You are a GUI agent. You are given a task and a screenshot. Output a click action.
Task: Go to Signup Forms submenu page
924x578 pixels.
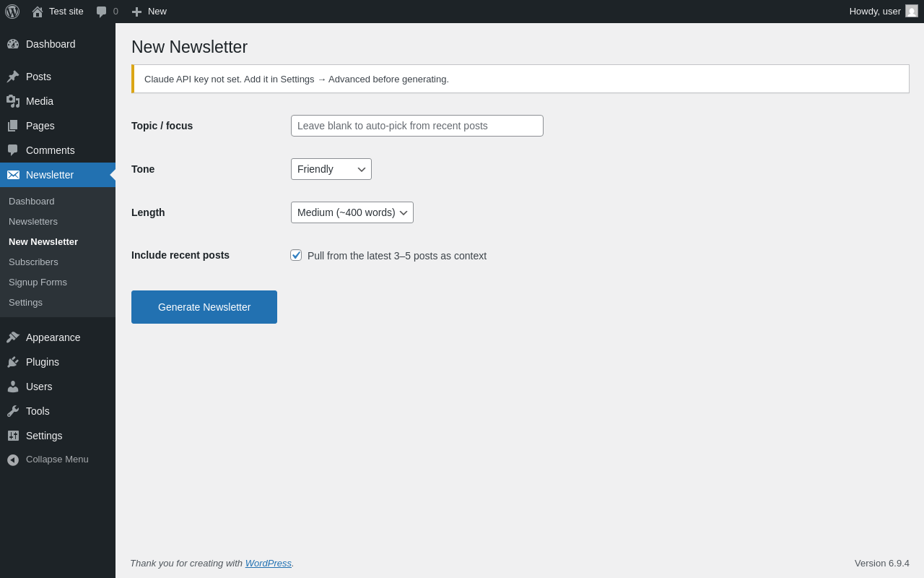[x=38, y=282]
